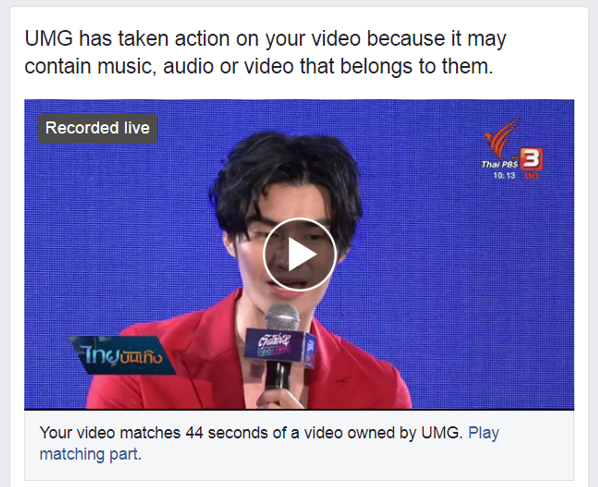Click the microphone flag logo cube

pyautogui.click(x=280, y=346)
